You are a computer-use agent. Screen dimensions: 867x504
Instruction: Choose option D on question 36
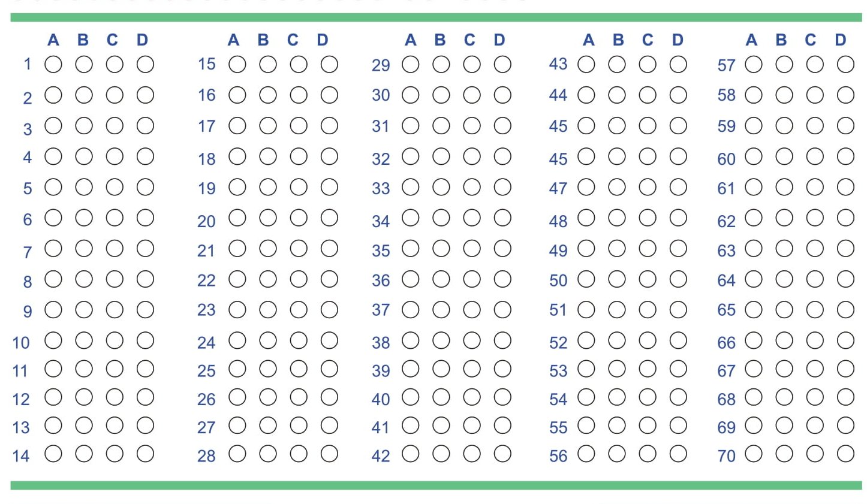(502, 279)
